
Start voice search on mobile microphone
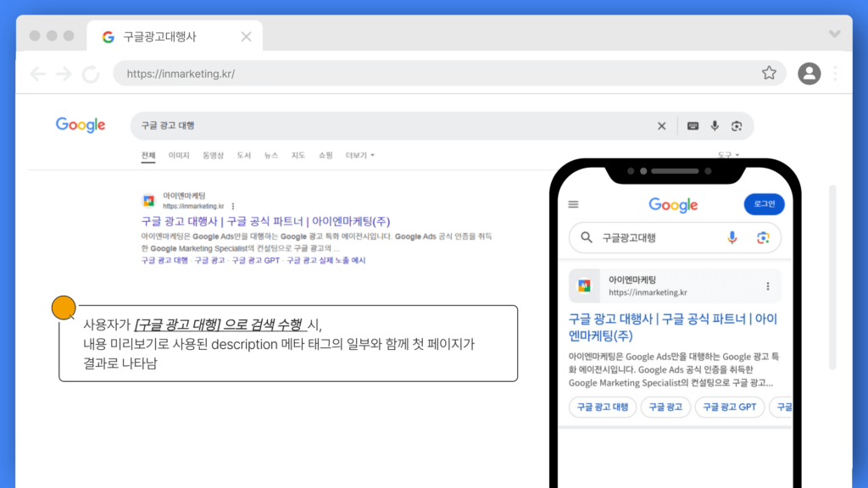tap(732, 237)
